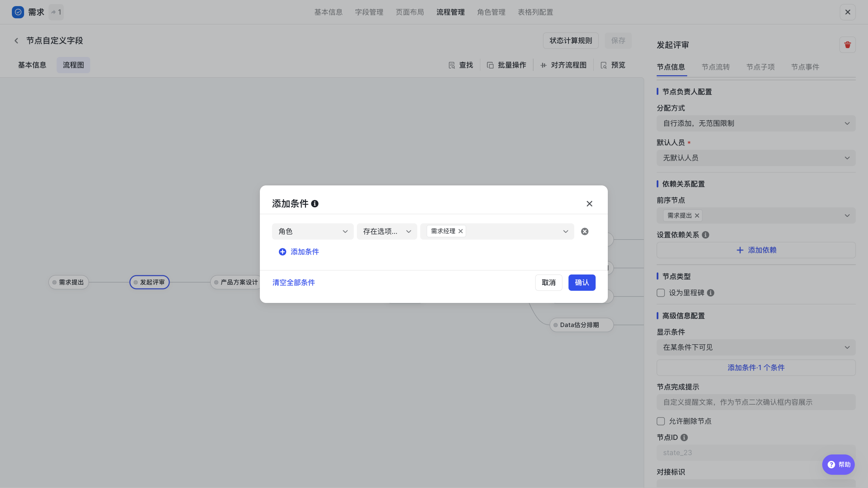The image size is (868, 488).
Task: Open the 角色 field dropdown
Action: coord(313,232)
